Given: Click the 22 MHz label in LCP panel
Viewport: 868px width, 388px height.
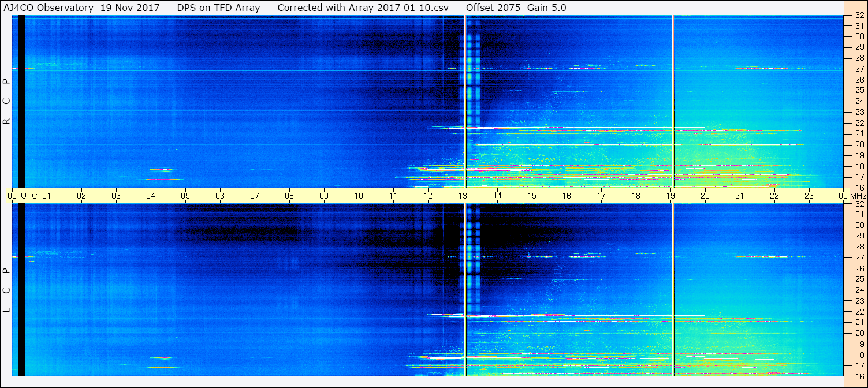Looking at the screenshot, I should (x=859, y=312).
